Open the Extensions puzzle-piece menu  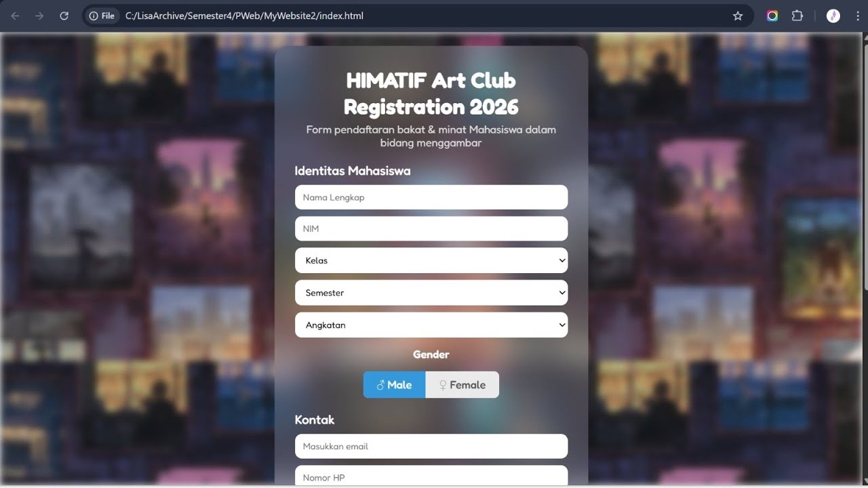pyautogui.click(x=797, y=16)
